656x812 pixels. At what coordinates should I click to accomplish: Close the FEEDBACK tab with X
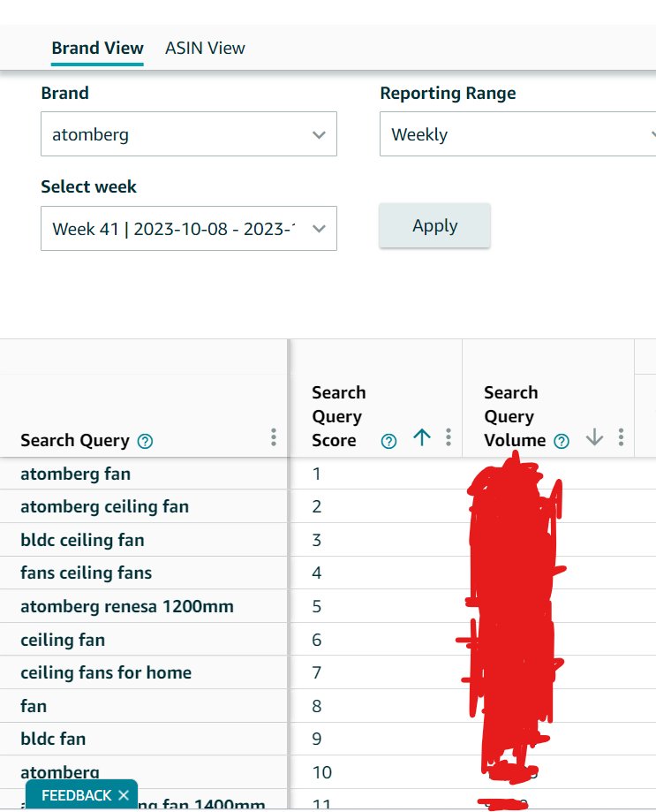[123, 795]
